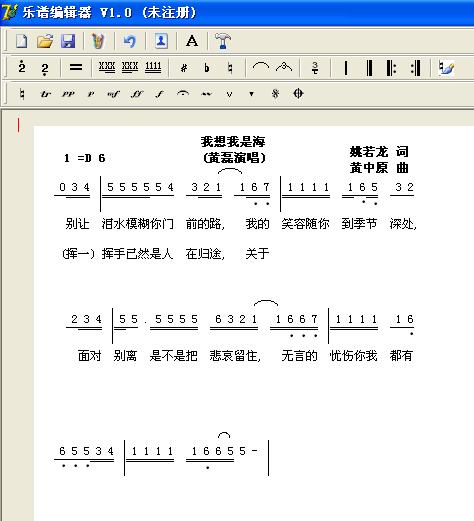
Task: Insert the coda sign
Action: pyautogui.click(x=298, y=94)
